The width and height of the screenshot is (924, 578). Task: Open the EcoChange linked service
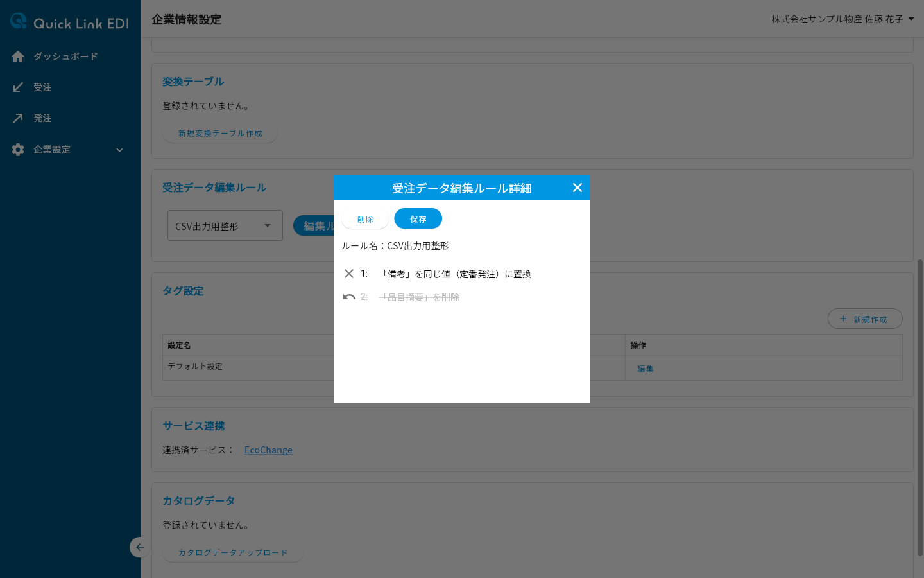pos(268,450)
